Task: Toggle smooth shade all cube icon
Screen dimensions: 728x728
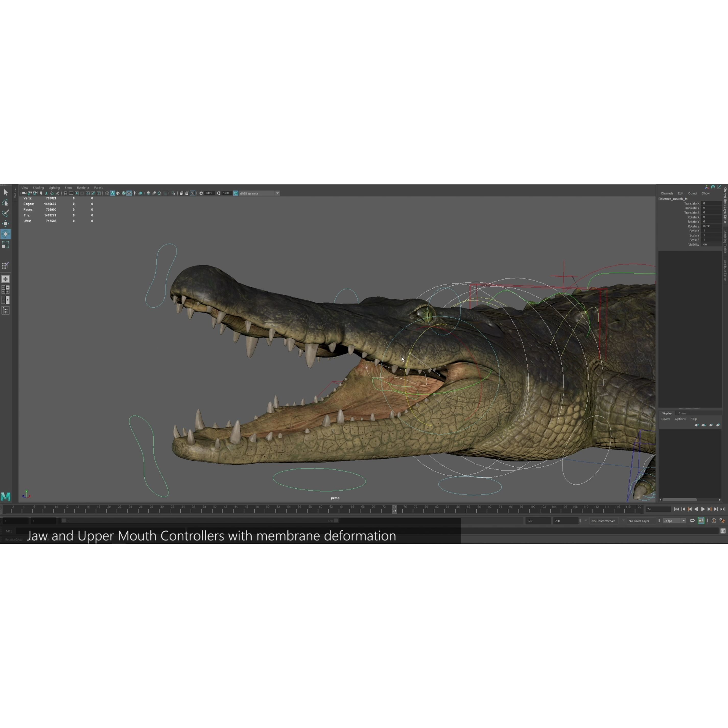Action: point(113,193)
